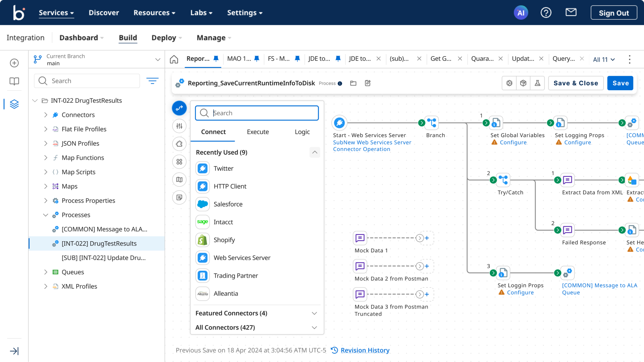Click the process info icon beside Process label
The width and height of the screenshot is (644, 362).
pyautogui.click(x=340, y=83)
